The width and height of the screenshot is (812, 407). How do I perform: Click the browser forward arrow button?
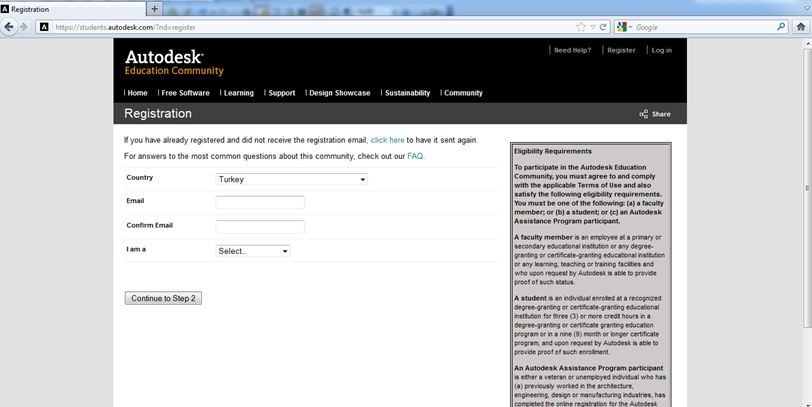(x=24, y=27)
